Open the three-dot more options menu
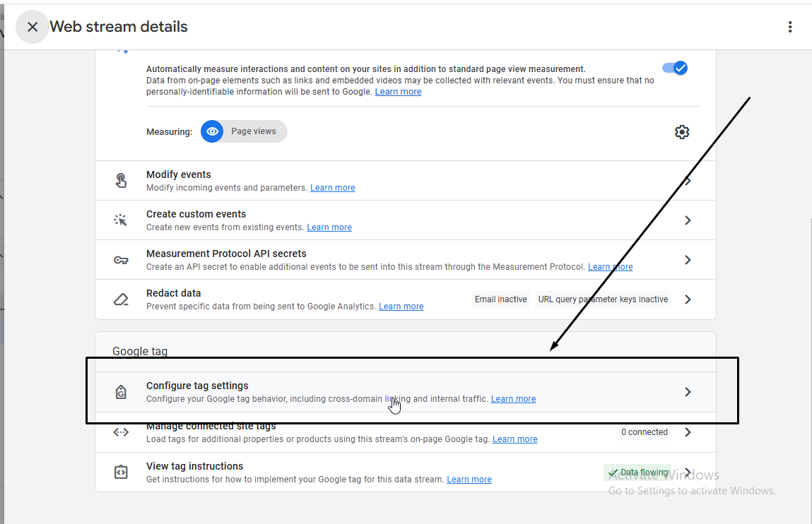 click(x=789, y=27)
